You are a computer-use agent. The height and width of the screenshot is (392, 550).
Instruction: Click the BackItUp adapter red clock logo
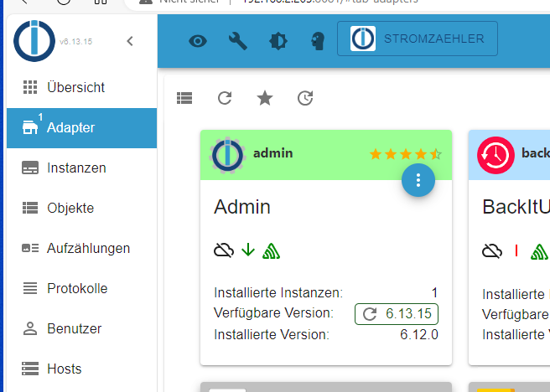pyautogui.click(x=496, y=155)
